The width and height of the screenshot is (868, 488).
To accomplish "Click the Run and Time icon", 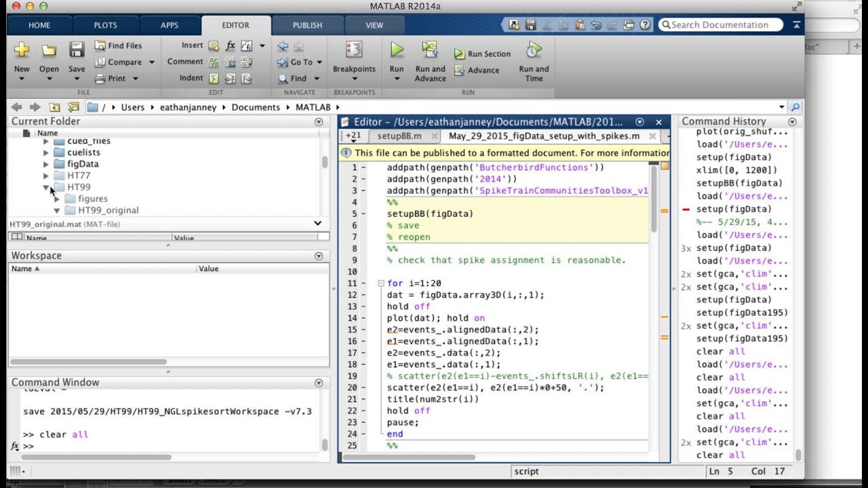I will (534, 50).
